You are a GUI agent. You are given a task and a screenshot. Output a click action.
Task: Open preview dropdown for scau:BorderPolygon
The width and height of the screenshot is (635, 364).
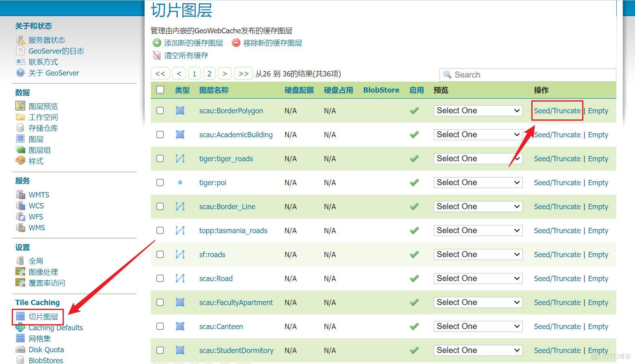pyautogui.click(x=478, y=110)
